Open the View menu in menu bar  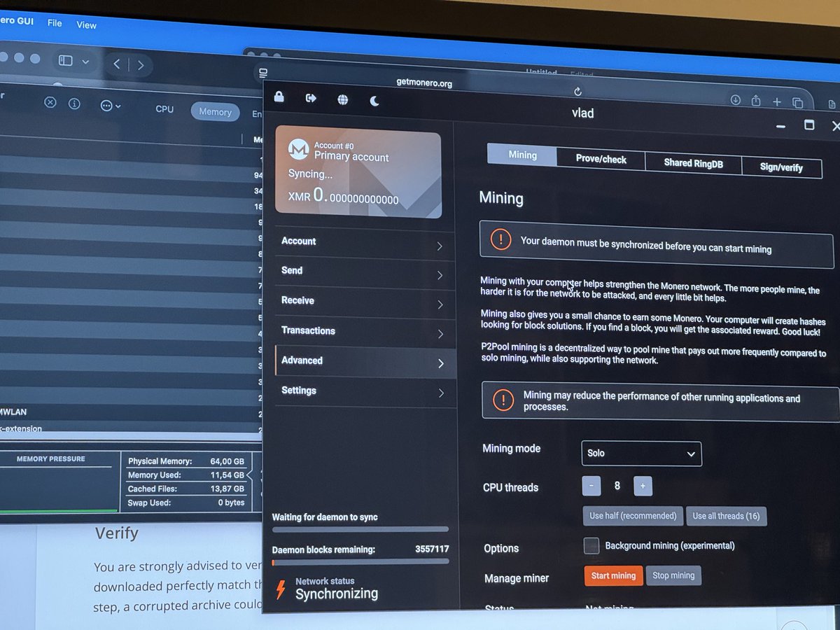87,24
